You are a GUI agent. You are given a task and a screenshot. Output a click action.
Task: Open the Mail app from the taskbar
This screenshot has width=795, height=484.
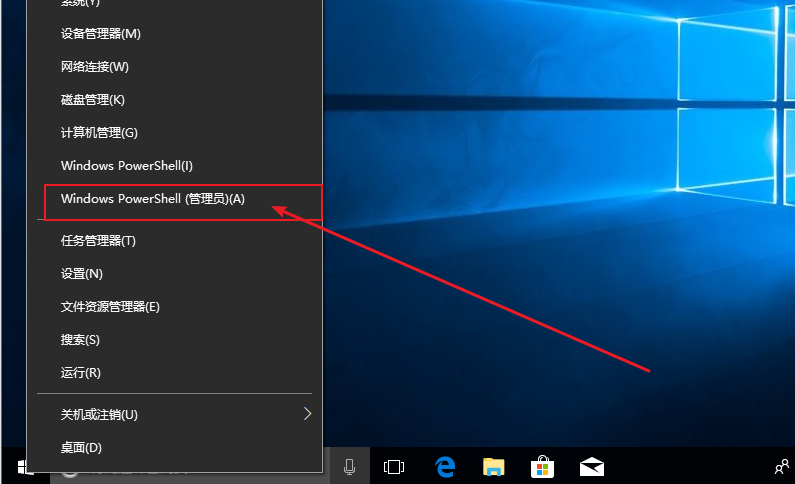coord(592,466)
